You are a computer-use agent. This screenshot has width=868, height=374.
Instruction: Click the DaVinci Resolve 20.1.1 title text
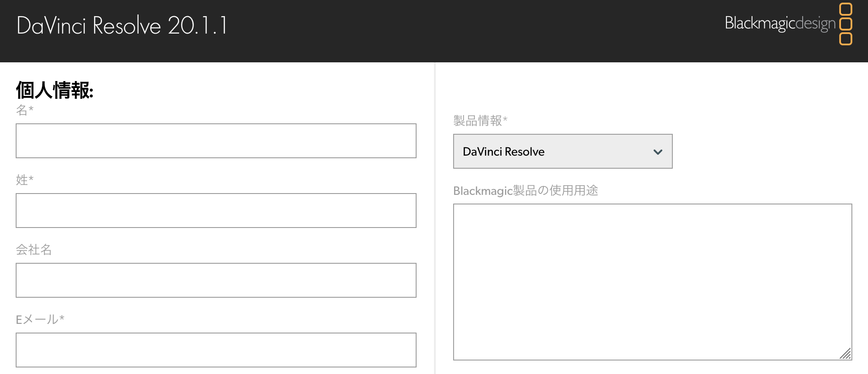[x=122, y=25]
